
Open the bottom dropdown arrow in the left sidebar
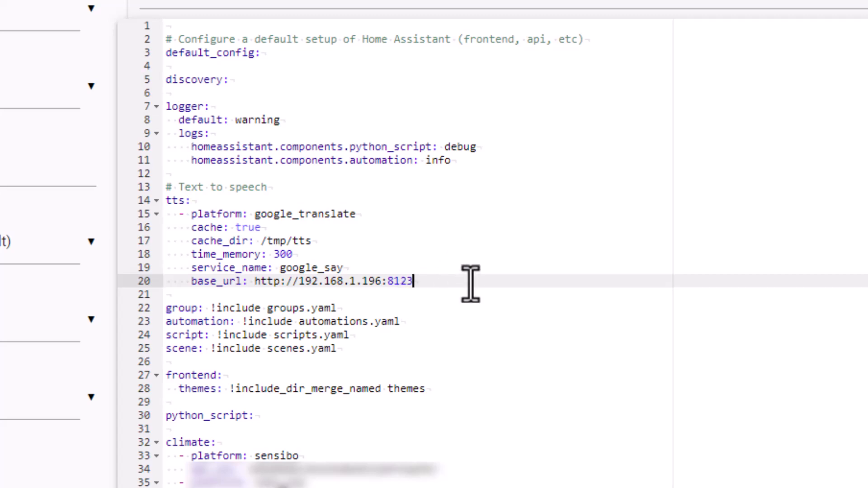tap(91, 397)
